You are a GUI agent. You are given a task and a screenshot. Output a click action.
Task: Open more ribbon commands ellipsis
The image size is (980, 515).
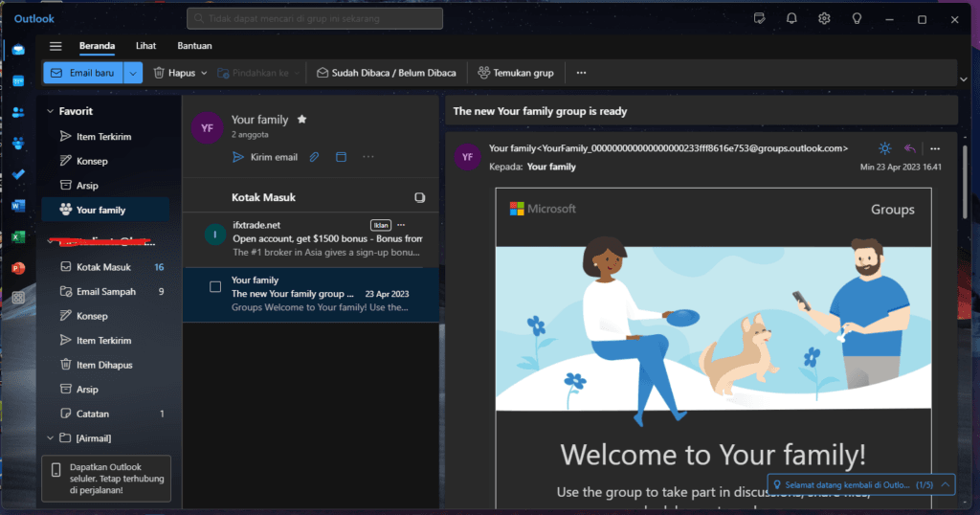[581, 73]
